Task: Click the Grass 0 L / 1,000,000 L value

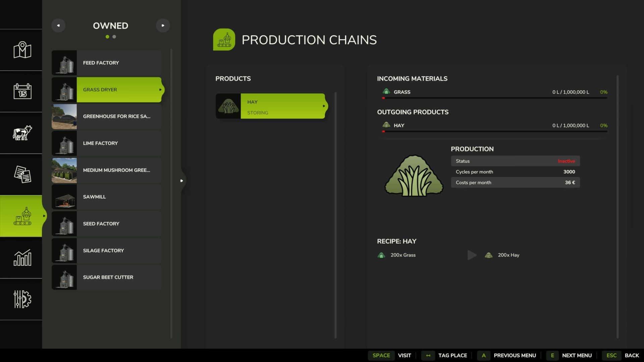Action: pos(571,92)
